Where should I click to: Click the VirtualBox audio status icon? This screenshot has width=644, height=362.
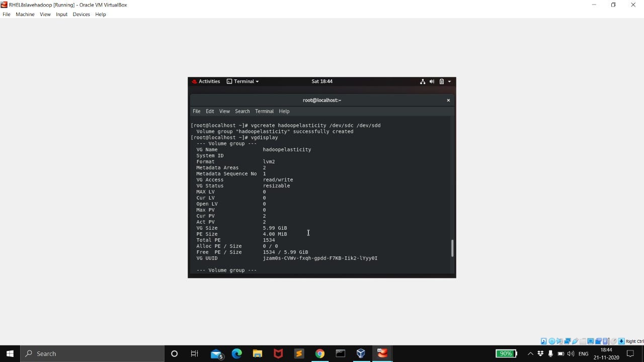559,341
